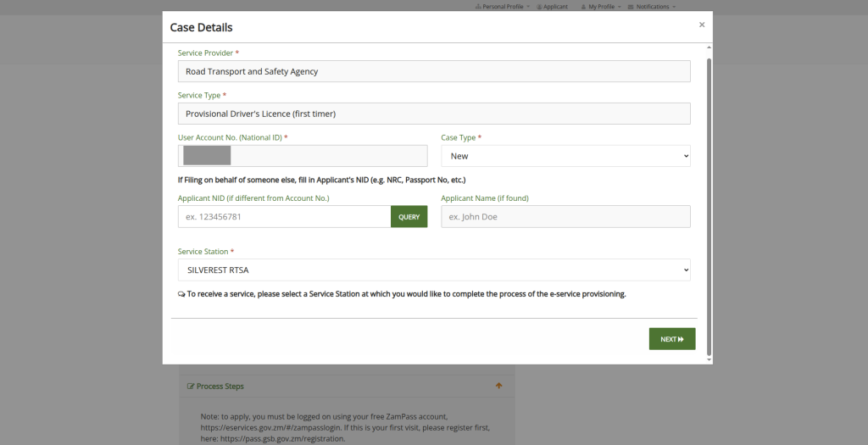Open the My Profile menu
Viewport: 868px width, 445px height.
click(600, 6)
